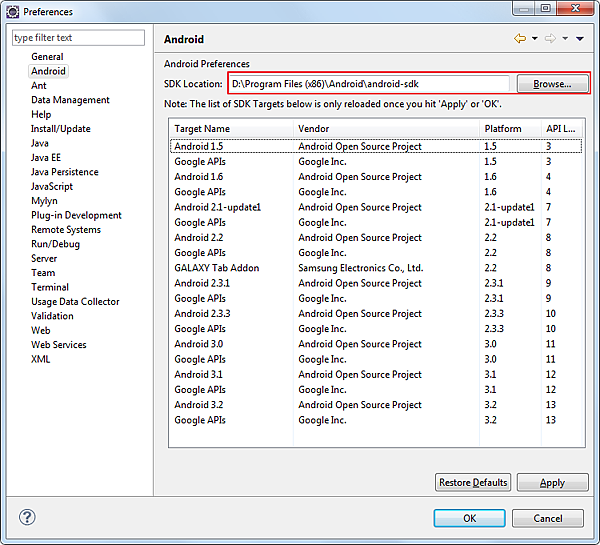Select General in the preferences tree
This screenshot has width=600, height=545.
coord(47,57)
